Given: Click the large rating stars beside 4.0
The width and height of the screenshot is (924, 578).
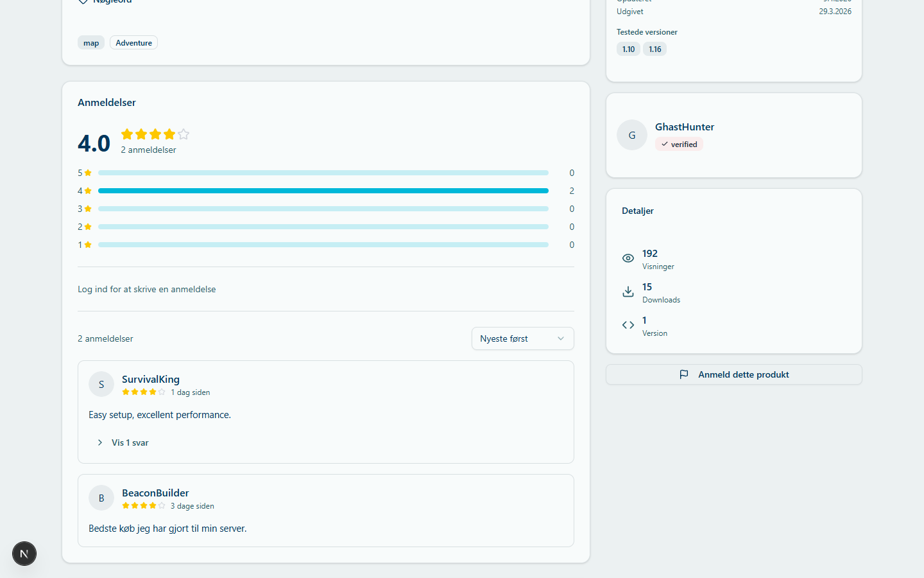Looking at the screenshot, I should coord(155,134).
